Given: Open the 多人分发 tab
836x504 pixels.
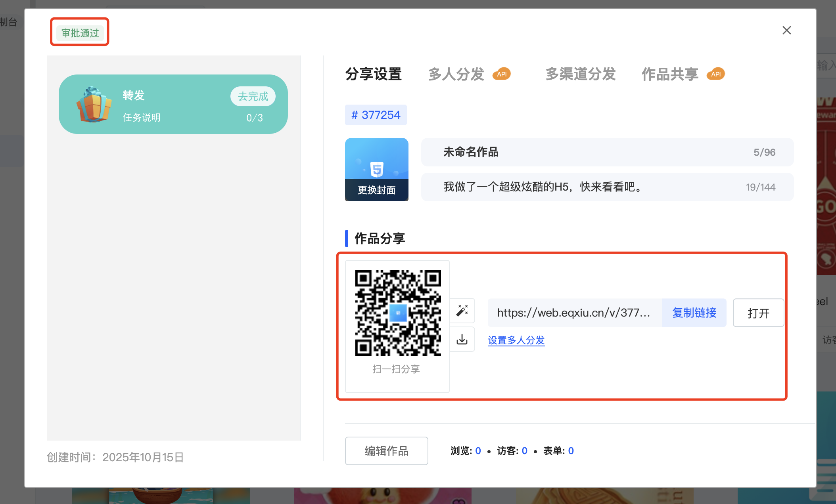Looking at the screenshot, I should coord(456,74).
